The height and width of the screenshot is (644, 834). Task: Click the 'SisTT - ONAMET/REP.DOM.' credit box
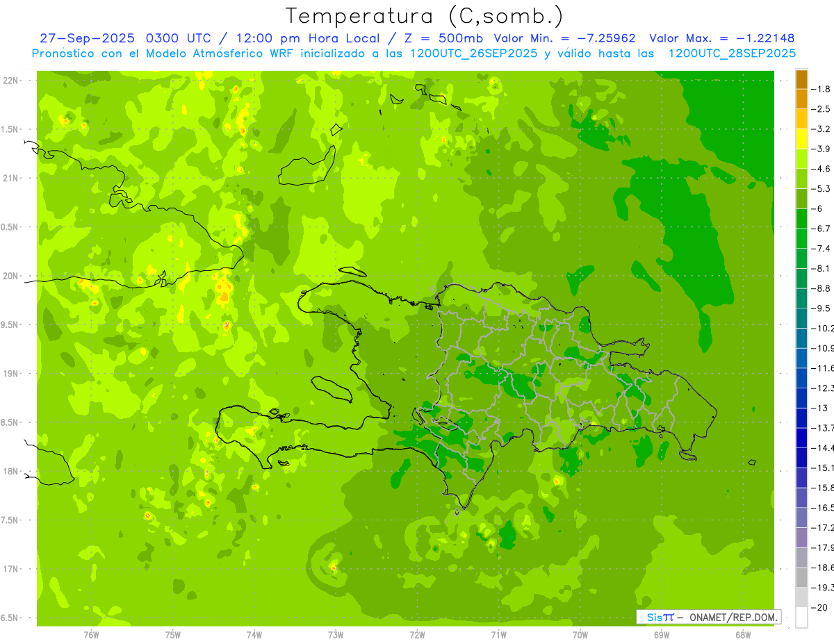coord(709,617)
